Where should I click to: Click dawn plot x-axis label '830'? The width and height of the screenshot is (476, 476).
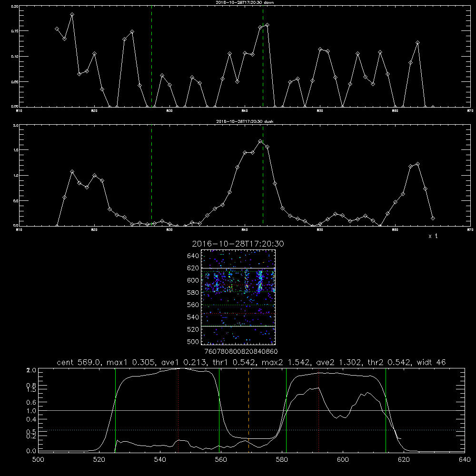pyautogui.click(x=169, y=111)
